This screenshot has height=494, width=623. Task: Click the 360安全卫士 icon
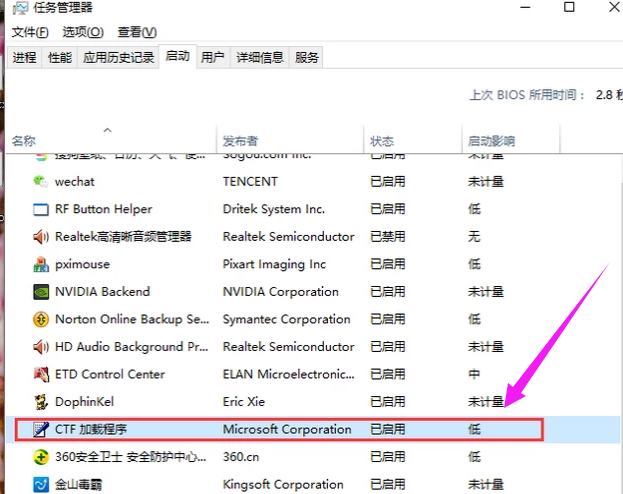point(40,457)
